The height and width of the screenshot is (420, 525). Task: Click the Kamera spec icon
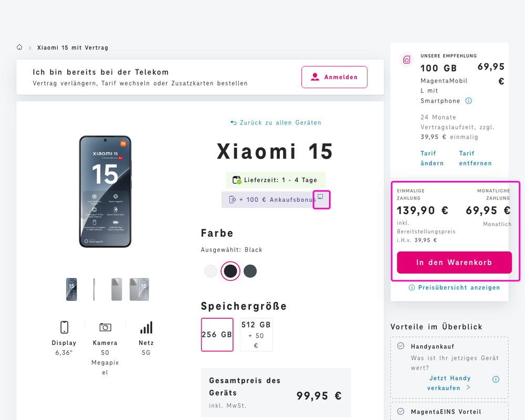[105, 327]
